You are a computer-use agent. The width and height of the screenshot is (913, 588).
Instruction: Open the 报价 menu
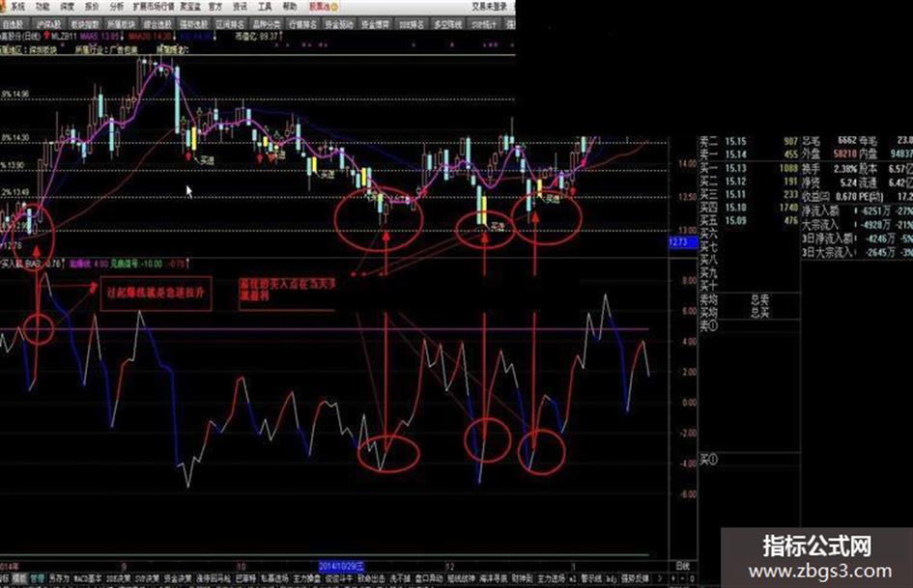point(92,7)
